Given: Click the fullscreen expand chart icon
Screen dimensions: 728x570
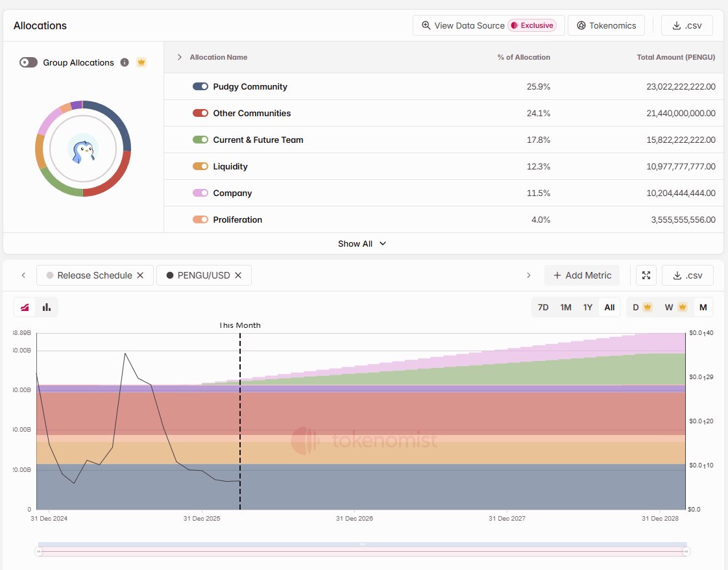Looking at the screenshot, I should coord(646,275).
